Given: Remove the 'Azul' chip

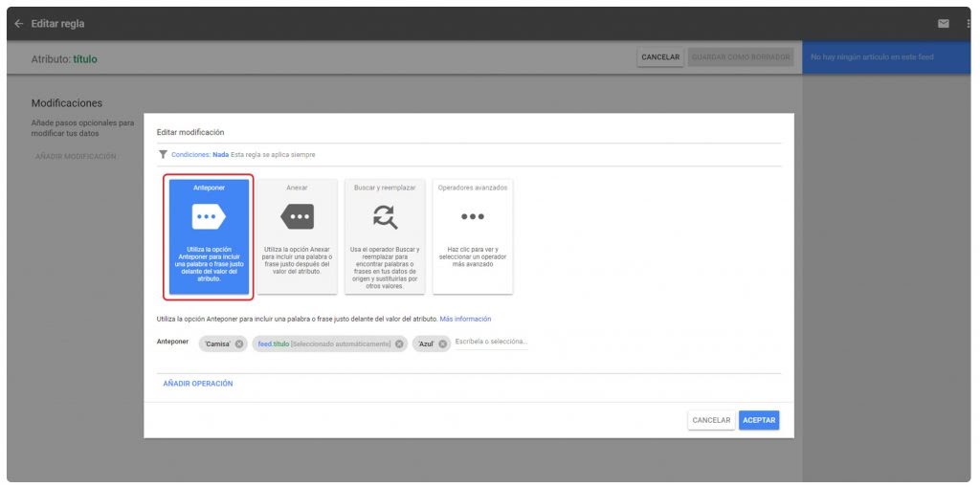Looking at the screenshot, I should coord(442,343).
